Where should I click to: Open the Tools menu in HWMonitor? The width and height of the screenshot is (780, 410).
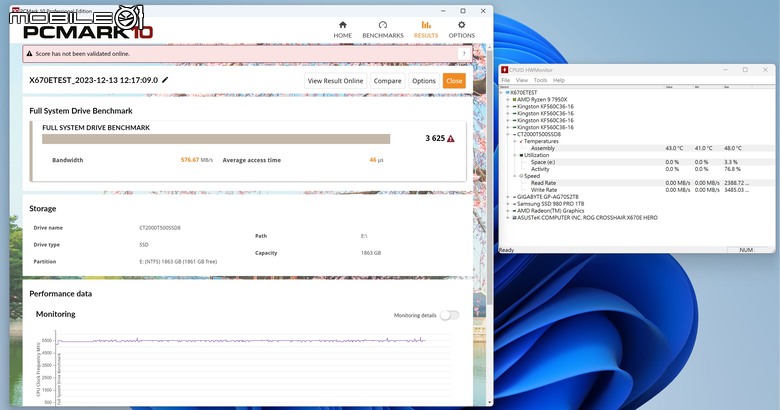click(540, 80)
